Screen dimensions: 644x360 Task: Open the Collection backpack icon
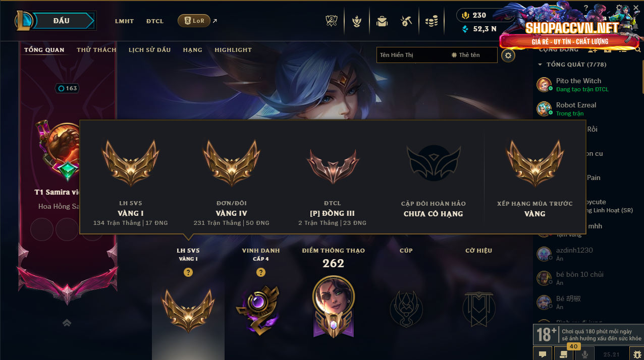click(382, 21)
